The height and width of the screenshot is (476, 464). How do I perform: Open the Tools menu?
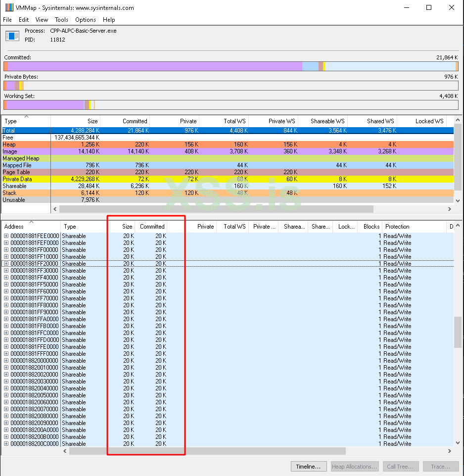pos(61,20)
